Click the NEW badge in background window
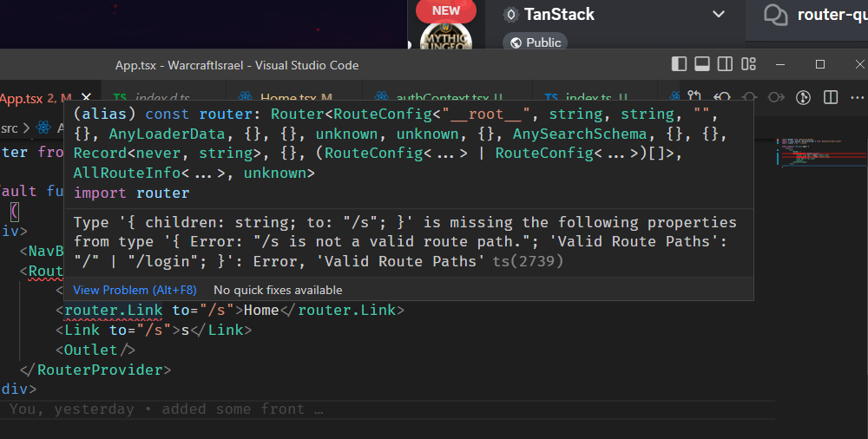The height and width of the screenshot is (439, 868). [x=445, y=11]
